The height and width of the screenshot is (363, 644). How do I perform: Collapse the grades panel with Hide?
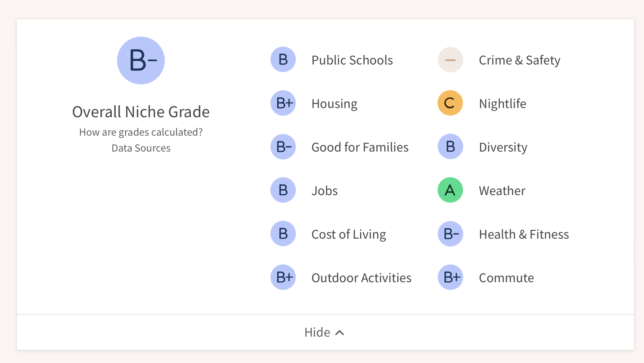tap(317, 332)
